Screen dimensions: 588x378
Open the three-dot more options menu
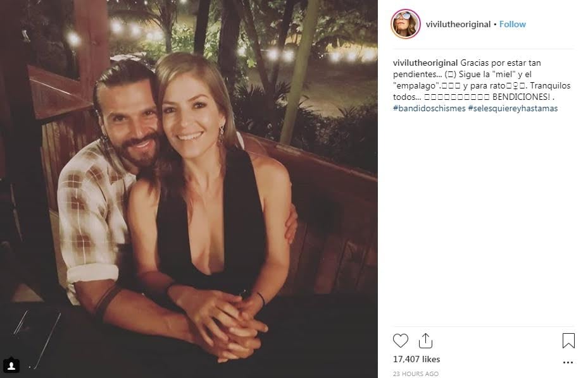coord(568,362)
